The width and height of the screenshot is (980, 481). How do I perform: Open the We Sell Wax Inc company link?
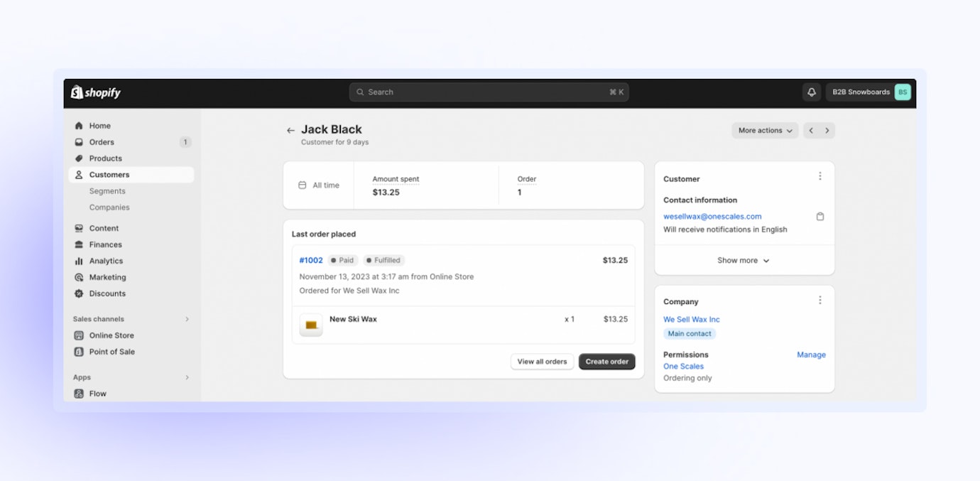tap(692, 320)
